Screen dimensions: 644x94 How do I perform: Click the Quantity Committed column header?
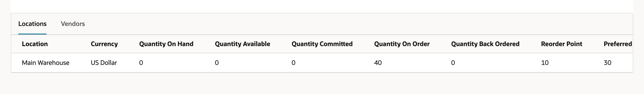(x=322, y=44)
